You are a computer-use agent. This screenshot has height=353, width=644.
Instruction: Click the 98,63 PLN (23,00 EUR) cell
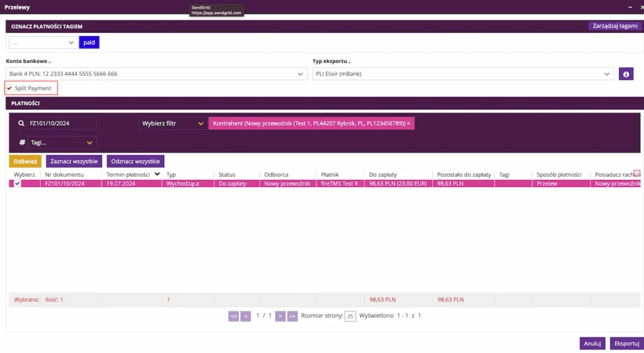(x=398, y=184)
